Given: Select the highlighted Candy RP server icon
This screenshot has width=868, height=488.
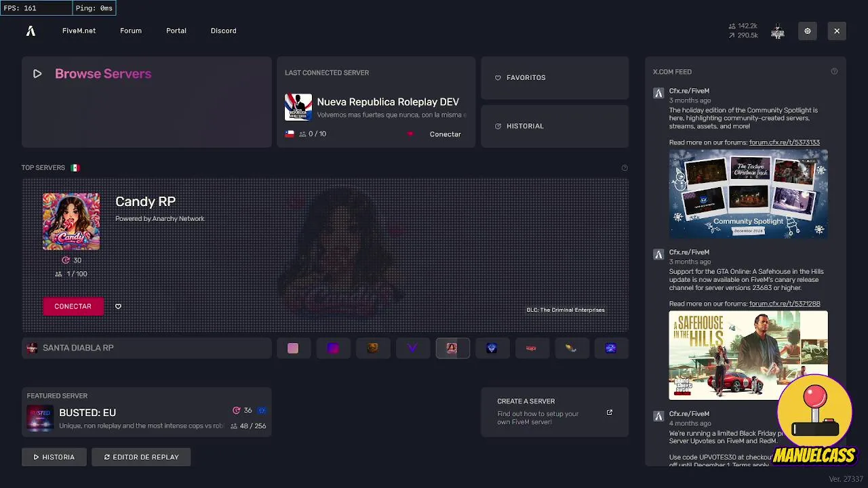Looking at the screenshot, I should click(452, 348).
